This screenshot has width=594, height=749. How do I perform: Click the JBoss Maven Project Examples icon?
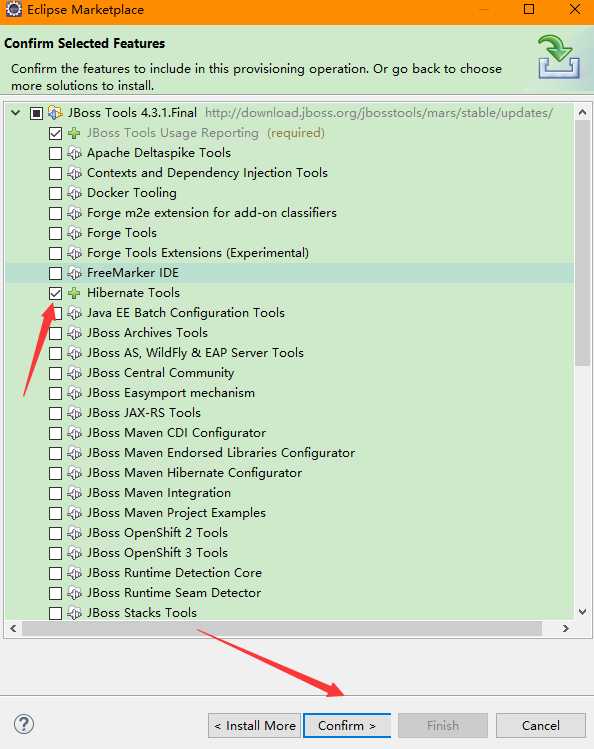coord(74,514)
